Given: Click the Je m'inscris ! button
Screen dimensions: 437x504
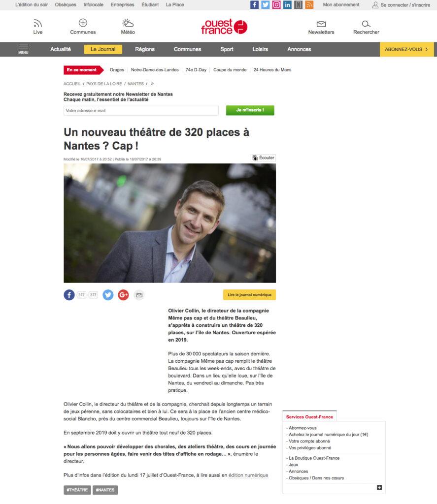Looking at the screenshot, I should click(x=250, y=110).
